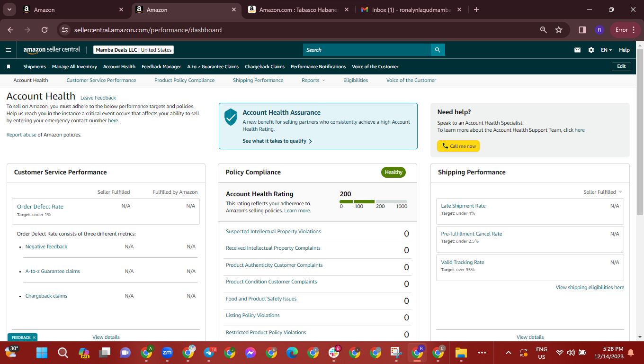
Task: Switch to the Tabasco Habanero browser tab
Action: tap(298, 9)
